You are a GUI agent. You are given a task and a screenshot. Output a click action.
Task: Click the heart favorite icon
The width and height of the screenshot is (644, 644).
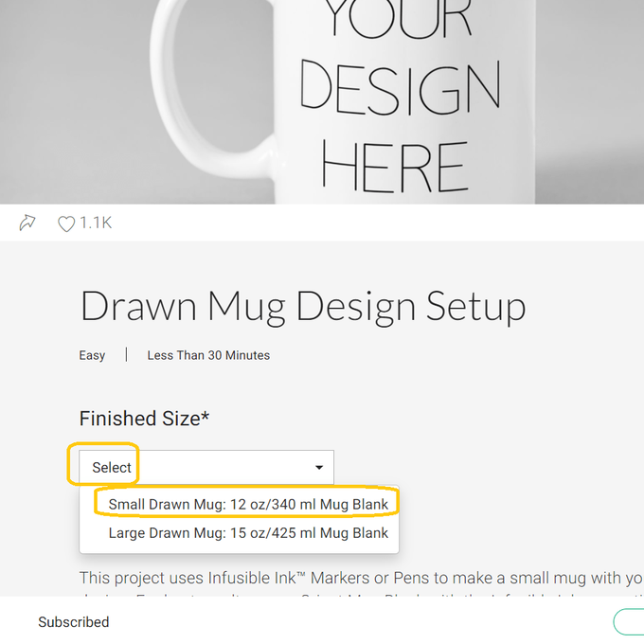click(65, 224)
